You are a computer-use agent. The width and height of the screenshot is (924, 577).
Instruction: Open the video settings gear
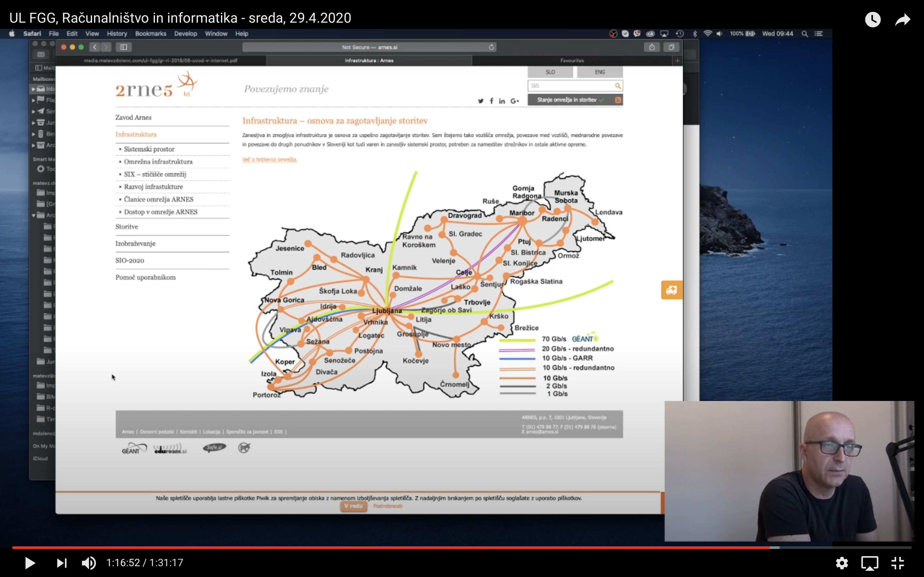[841, 563]
